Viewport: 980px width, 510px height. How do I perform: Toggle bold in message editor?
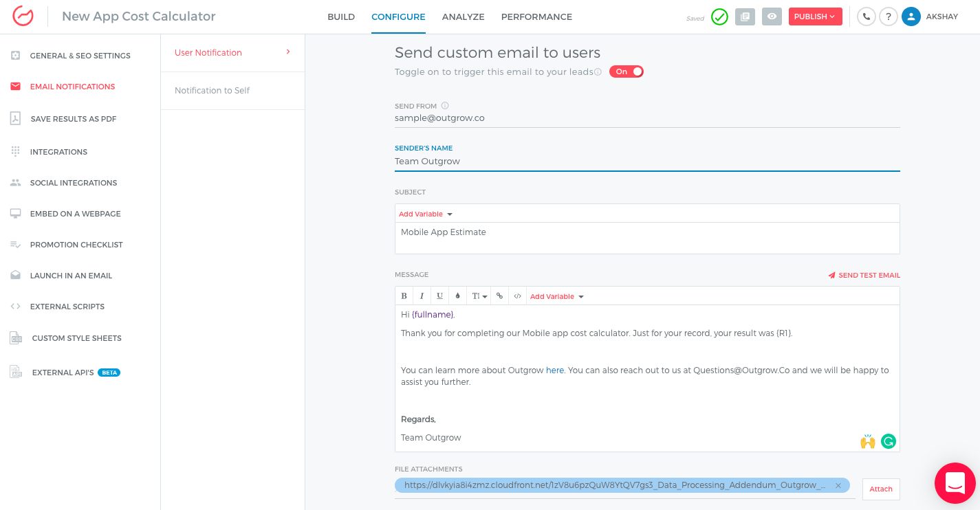tap(404, 296)
